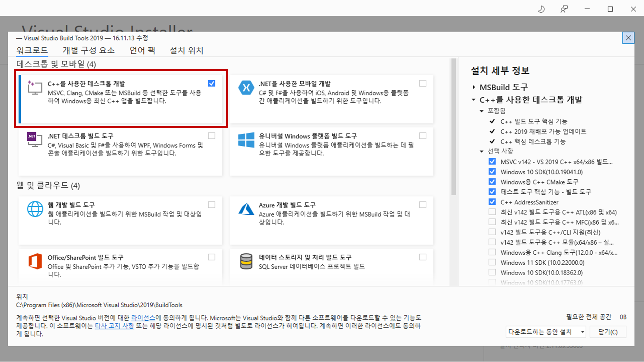Open the 언어 팩 tab

(x=142, y=50)
